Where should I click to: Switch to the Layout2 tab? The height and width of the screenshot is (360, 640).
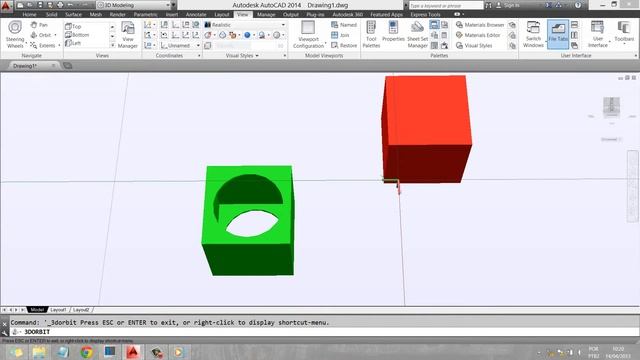(81, 310)
